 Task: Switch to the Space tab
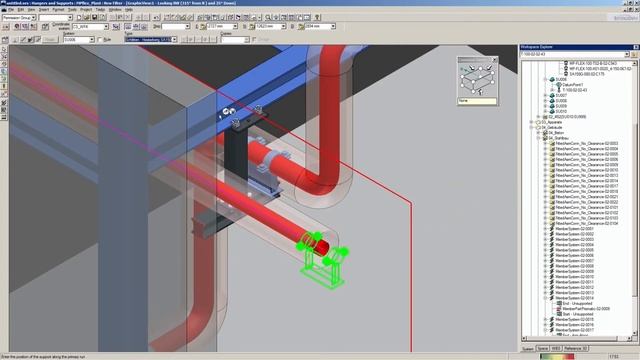coord(542,349)
